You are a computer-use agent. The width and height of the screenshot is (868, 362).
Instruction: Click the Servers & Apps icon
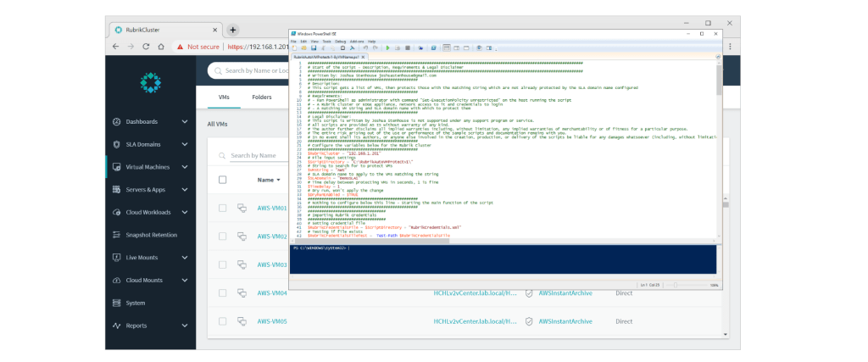point(116,190)
